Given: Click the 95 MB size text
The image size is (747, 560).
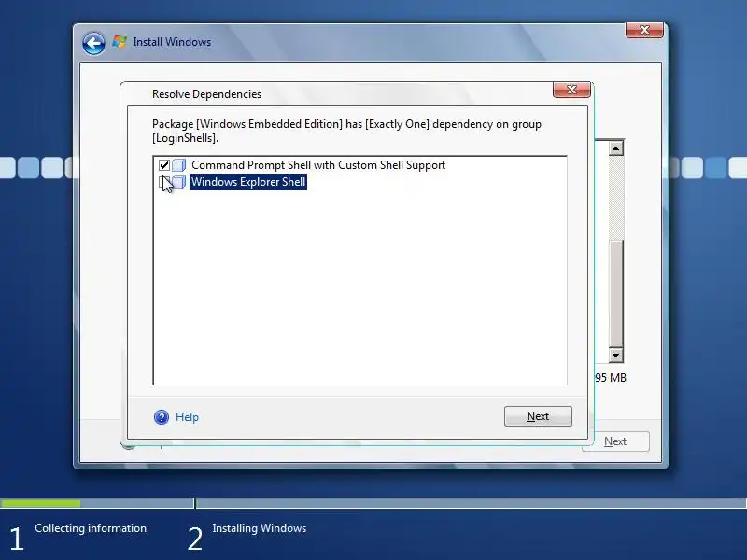Looking at the screenshot, I should click(611, 378).
